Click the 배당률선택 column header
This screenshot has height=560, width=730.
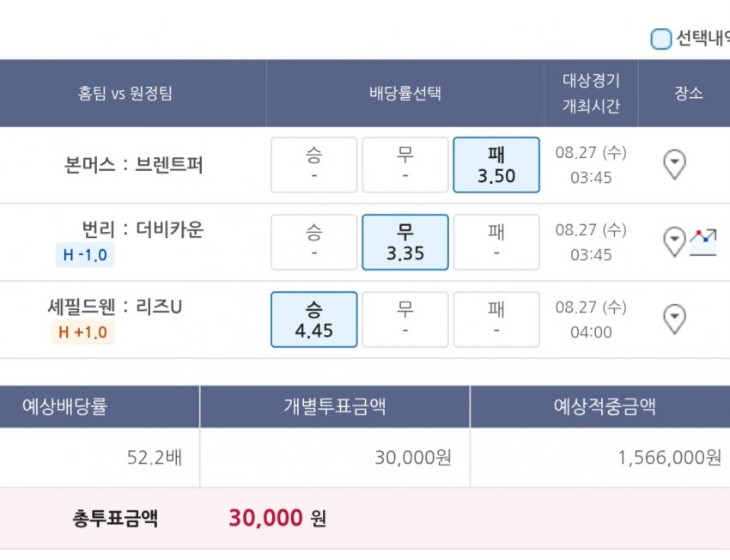pos(405,94)
